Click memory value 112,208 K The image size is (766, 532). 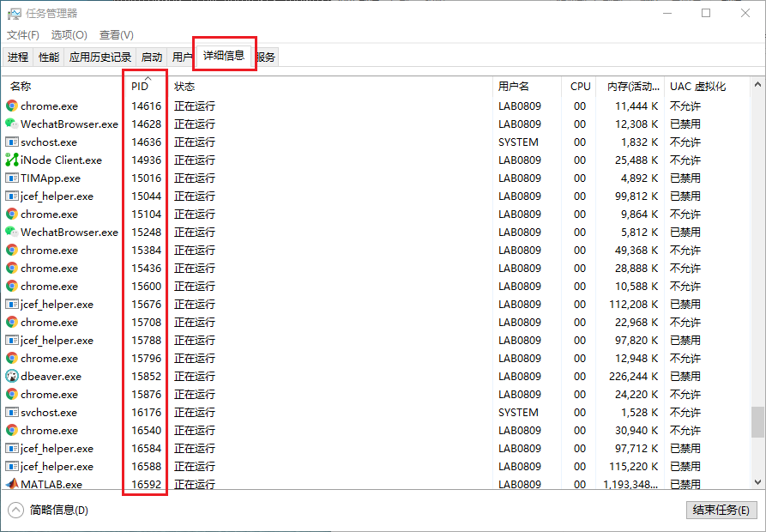tap(634, 305)
